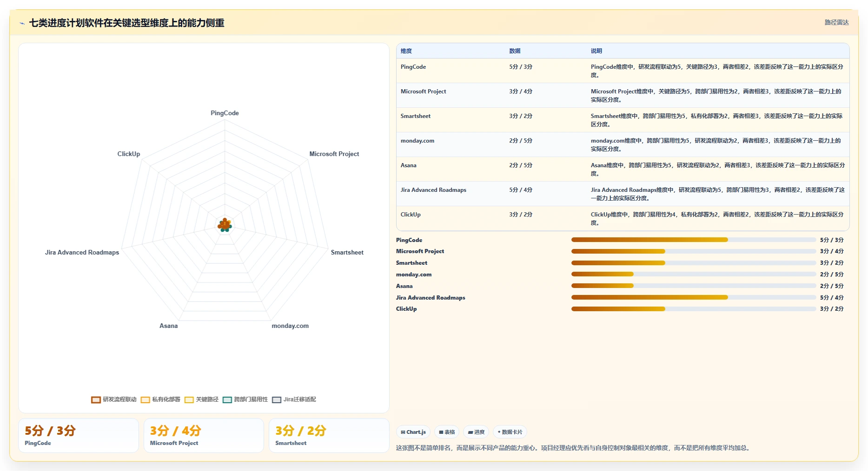Click the ClickUp progress bar
The image size is (868, 471).
click(x=694, y=309)
